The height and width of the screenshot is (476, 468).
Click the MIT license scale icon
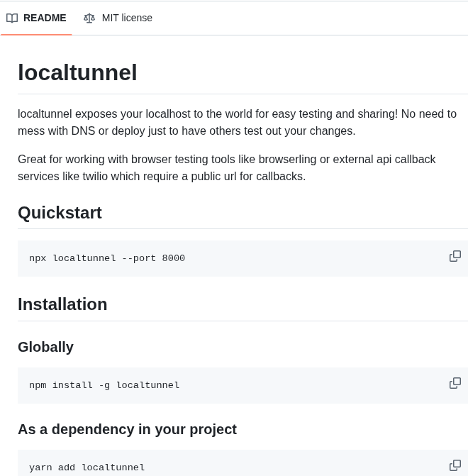pos(89,18)
